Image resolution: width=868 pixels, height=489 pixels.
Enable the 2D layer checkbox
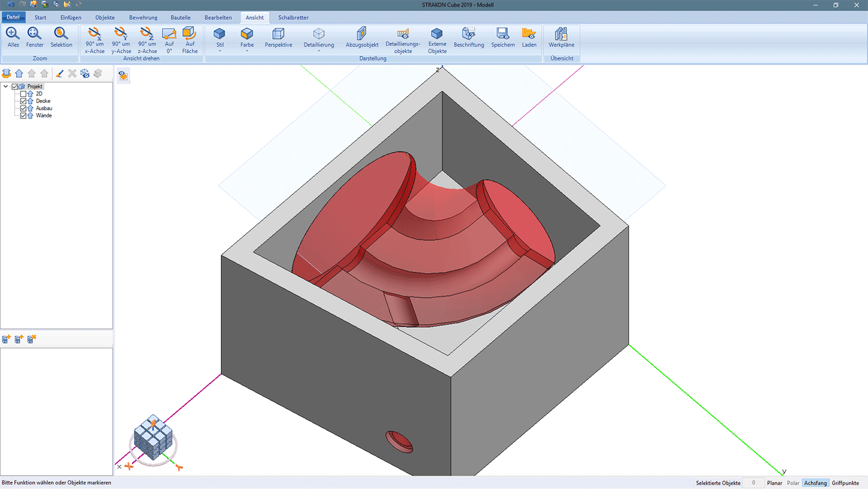pos(24,94)
